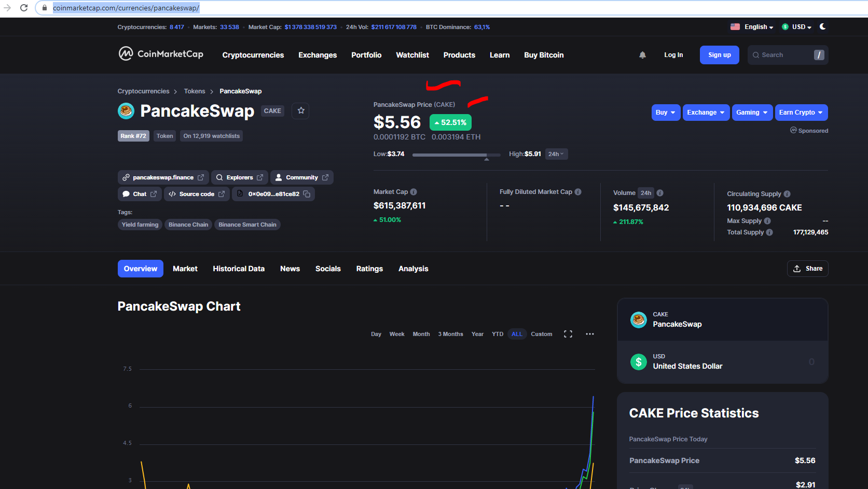This screenshot has height=489, width=868.
Task: Click inside the Search field
Action: [783, 54]
